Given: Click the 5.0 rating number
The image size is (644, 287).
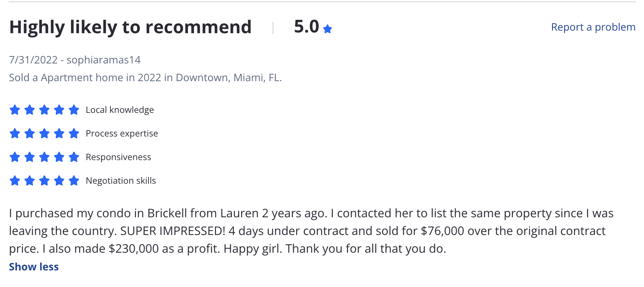Looking at the screenshot, I should [x=306, y=27].
